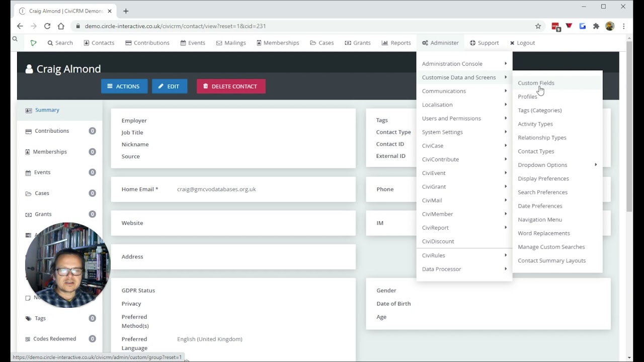Expand the Localisation submenu
This screenshot has height=362, width=644.
464,105
